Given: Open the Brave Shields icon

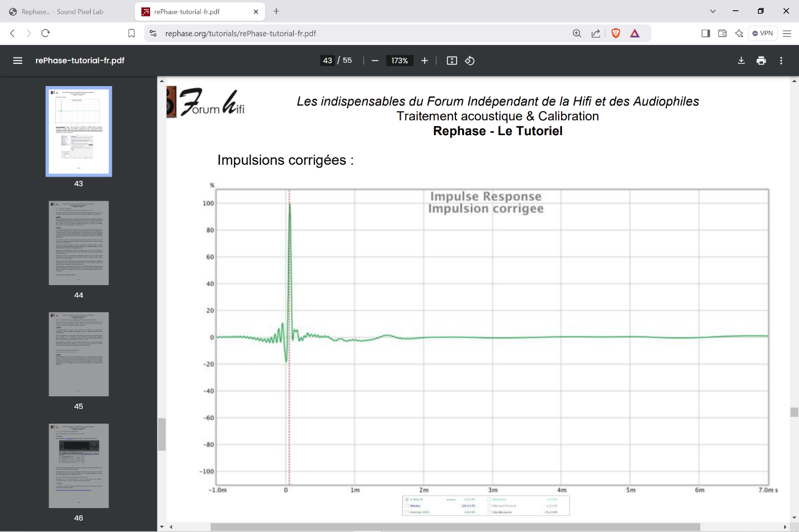Looking at the screenshot, I should [616, 34].
